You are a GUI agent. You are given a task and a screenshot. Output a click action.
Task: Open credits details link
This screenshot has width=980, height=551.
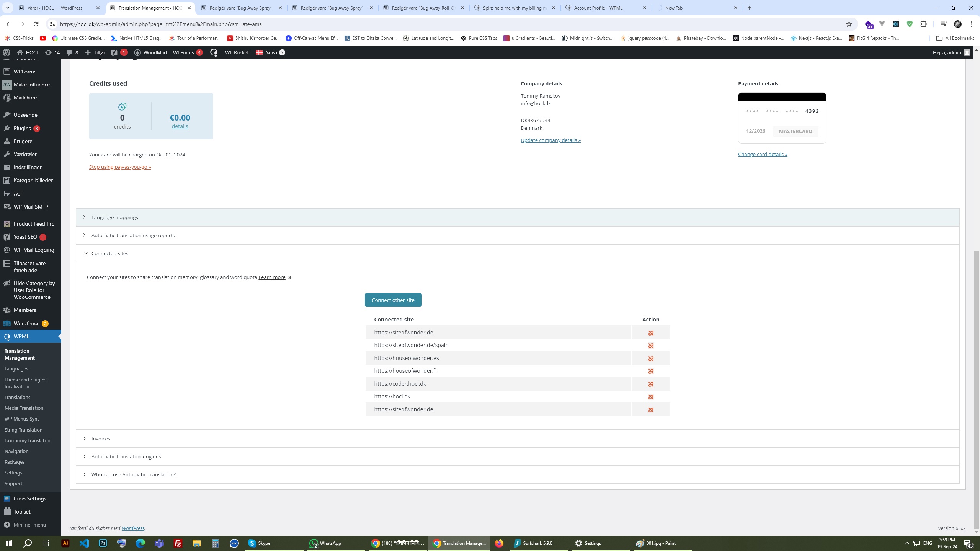point(180,126)
